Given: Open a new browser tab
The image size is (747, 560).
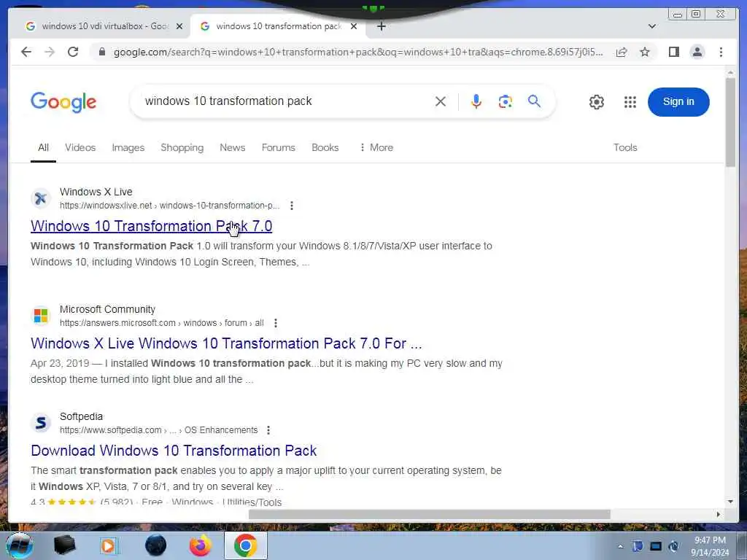Looking at the screenshot, I should point(381,26).
